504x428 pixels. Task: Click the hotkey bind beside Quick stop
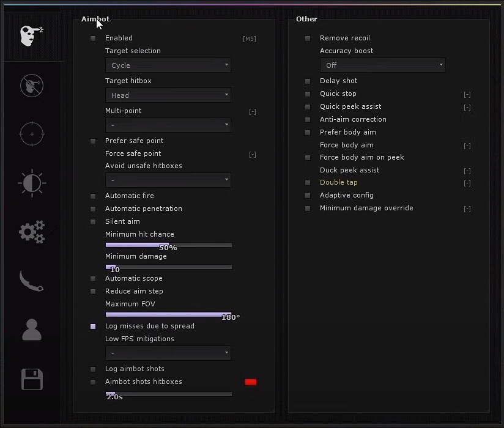click(467, 95)
